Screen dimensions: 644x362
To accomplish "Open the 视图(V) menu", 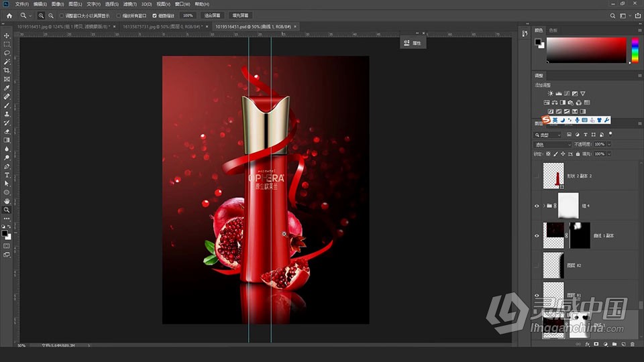I will coord(163,4).
